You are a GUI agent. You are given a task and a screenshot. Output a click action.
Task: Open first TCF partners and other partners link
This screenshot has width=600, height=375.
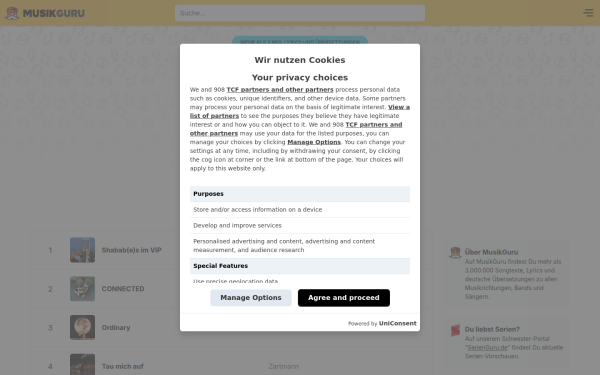click(280, 90)
